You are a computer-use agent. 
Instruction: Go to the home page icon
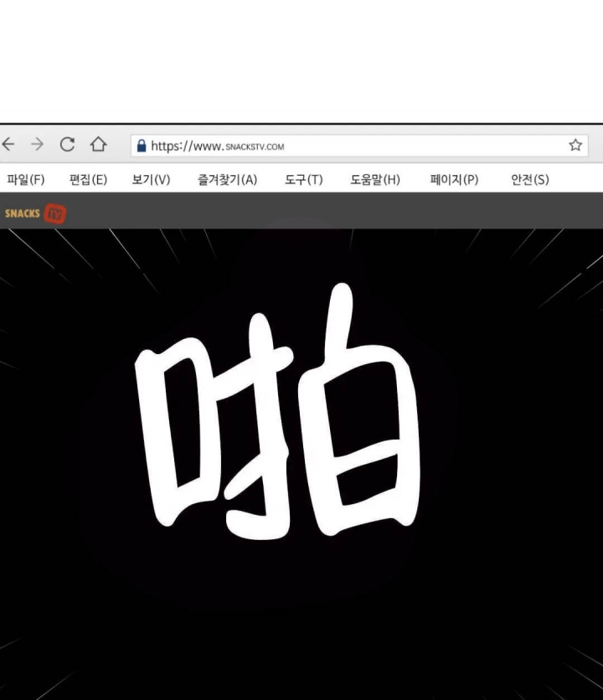(98, 145)
